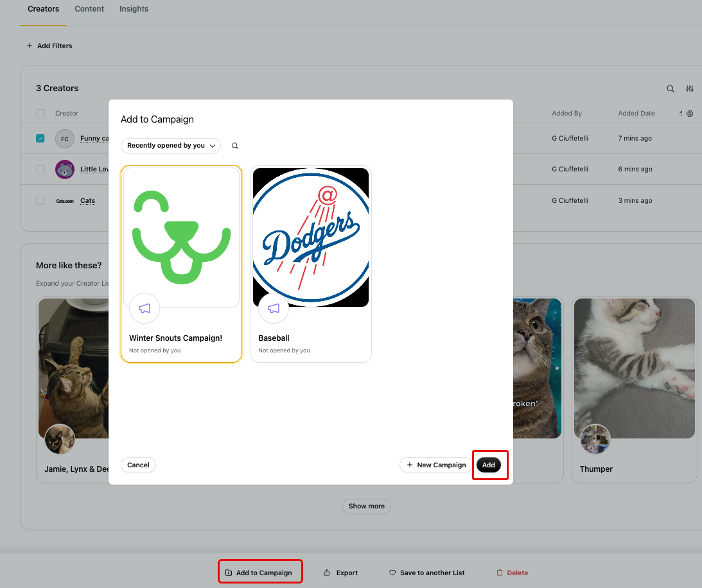
Task: Open the Recently opened by you dropdown
Action: (171, 146)
